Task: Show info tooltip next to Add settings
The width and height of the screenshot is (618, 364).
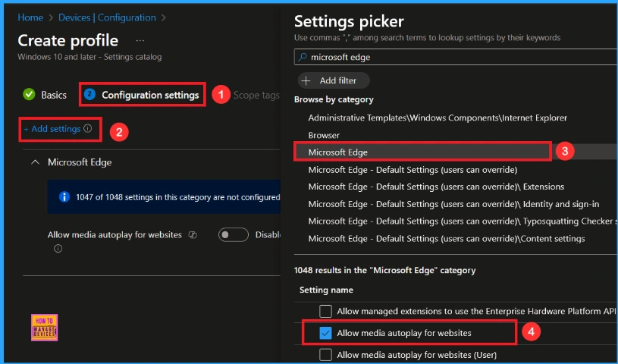Action: pos(88,129)
